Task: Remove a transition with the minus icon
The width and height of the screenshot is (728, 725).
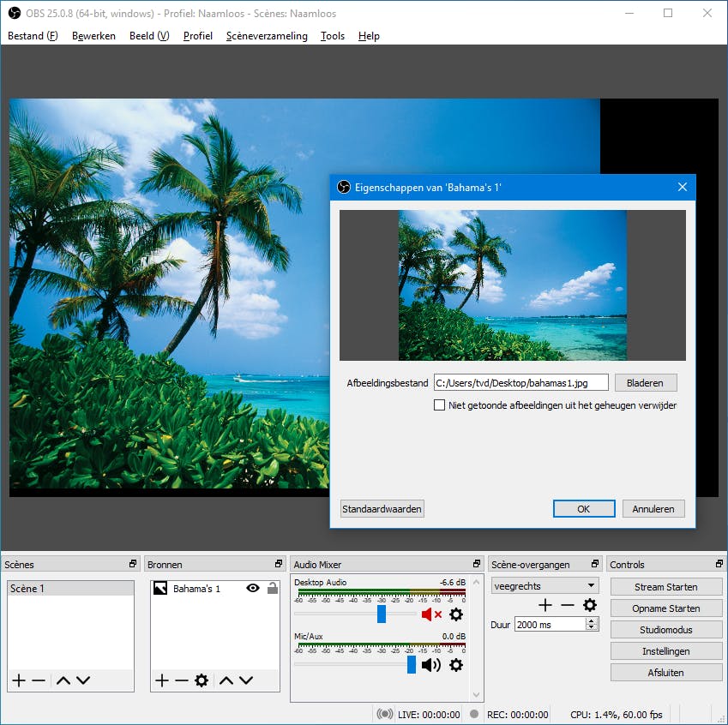Action: click(566, 605)
